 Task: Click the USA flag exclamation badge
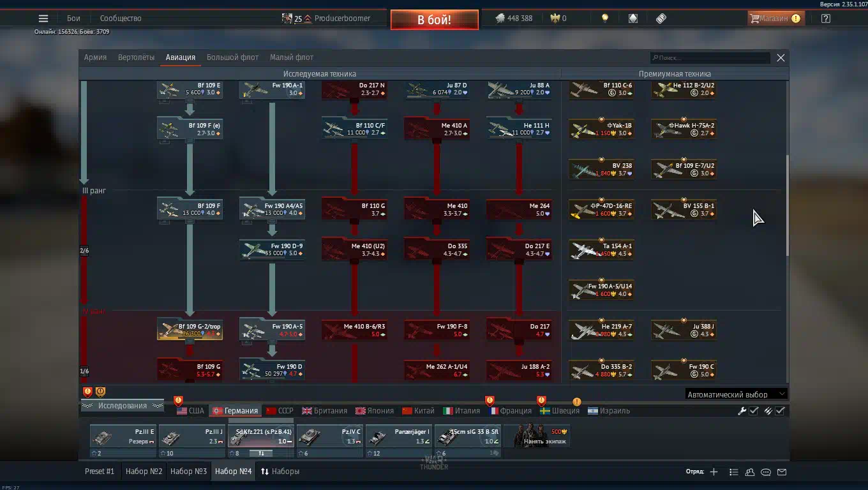pyautogui.click(x=178, y=401)
